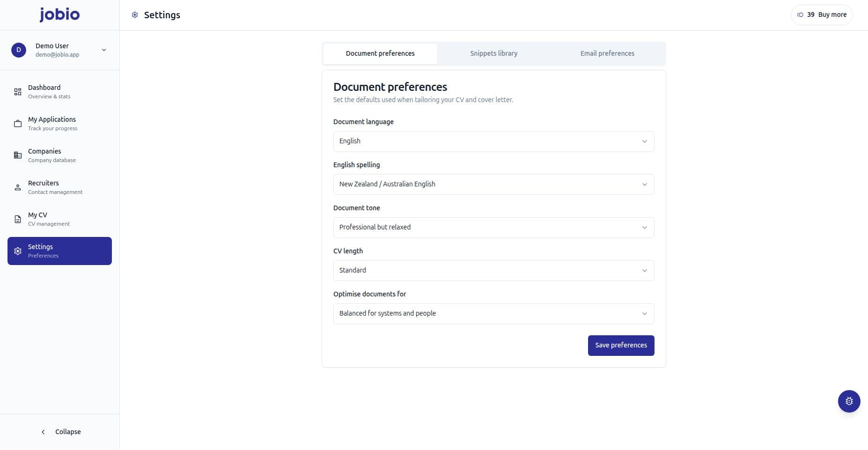The height and width of the screenshot is (450, 868).
Task: Switch to Document preferences tab
Action: point(380,53)
